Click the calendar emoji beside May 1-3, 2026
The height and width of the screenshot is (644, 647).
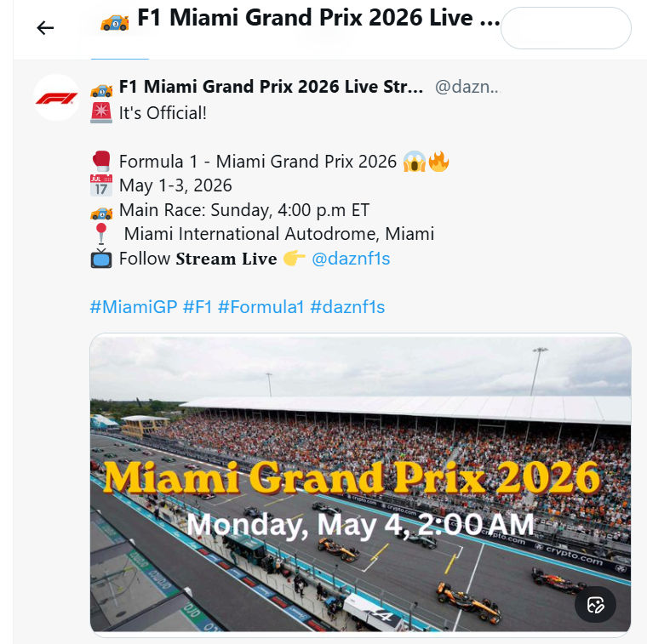click(101, 185)
